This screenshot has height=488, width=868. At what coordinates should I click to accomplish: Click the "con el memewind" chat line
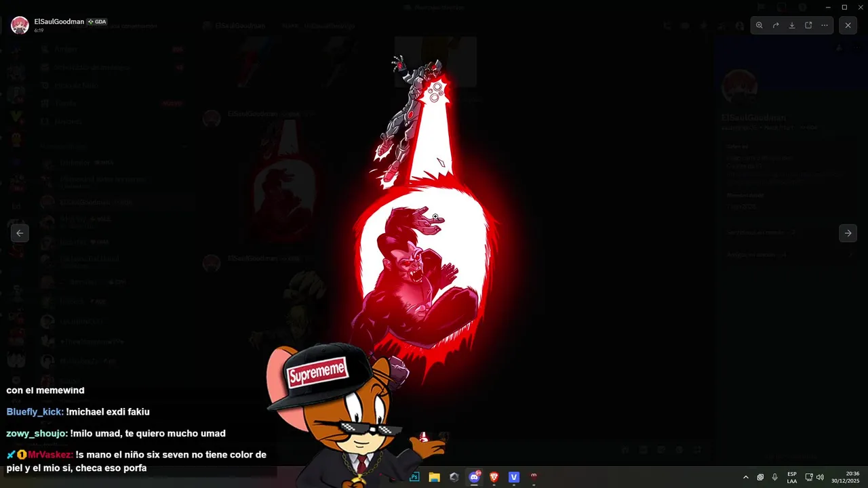[45, 390]
